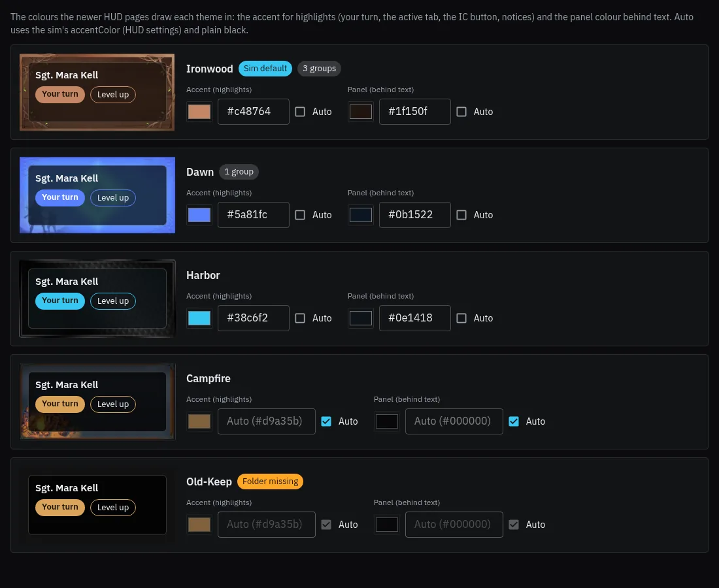This screenshot has height=588, width=719.
Task: Edit Ironwood accent hex field #c48764
Action: coord(253,111)
